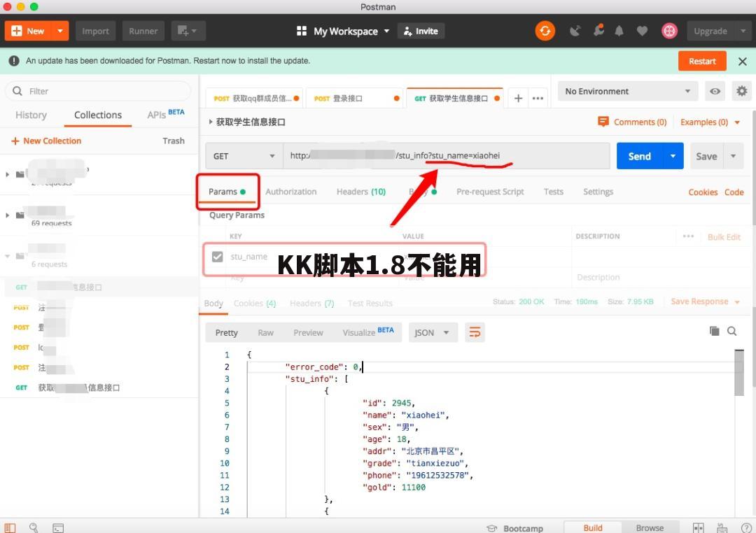Select the 登录接口 request tab
This screenshot has height=533, width=756.
(356, 99)
